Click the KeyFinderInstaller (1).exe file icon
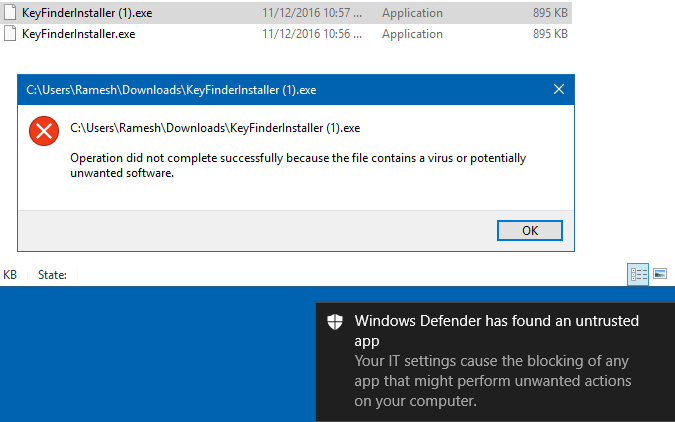 pyautogui.click(x=11, y=13)
